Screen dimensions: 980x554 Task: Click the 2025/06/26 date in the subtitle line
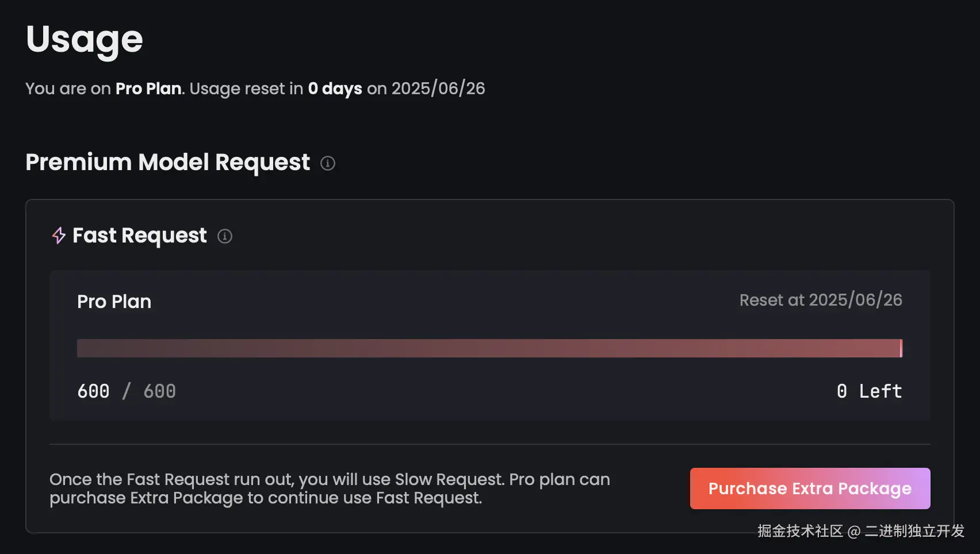click(x=438, y=89)
